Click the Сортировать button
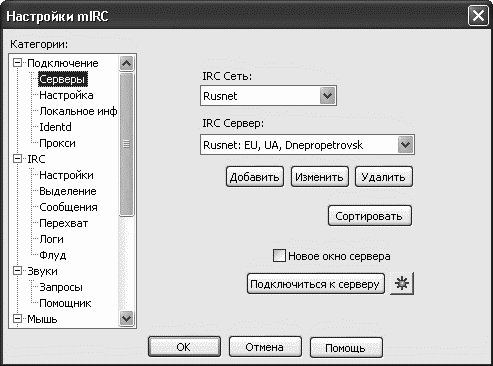The image size is (493, 366). point(369,216)
